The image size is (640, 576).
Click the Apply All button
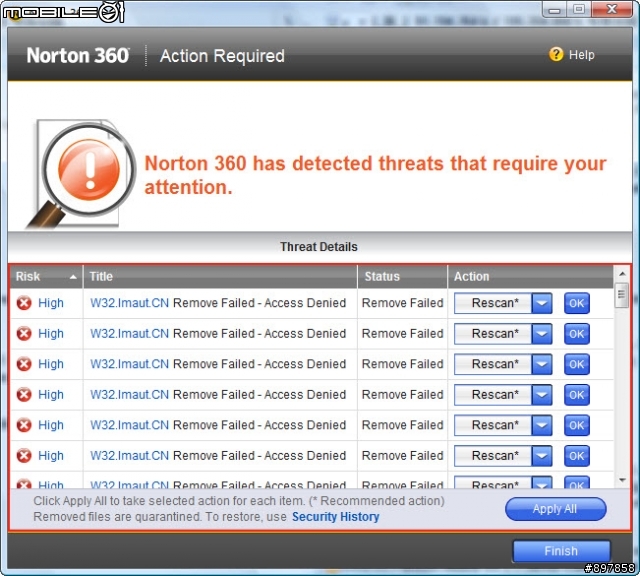[x=556, y=509]
